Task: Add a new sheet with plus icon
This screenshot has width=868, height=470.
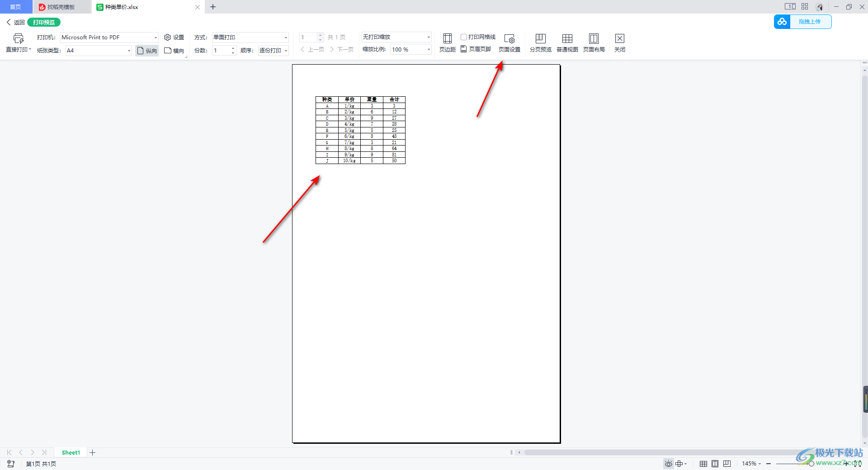Action: [x=92, y=452]
